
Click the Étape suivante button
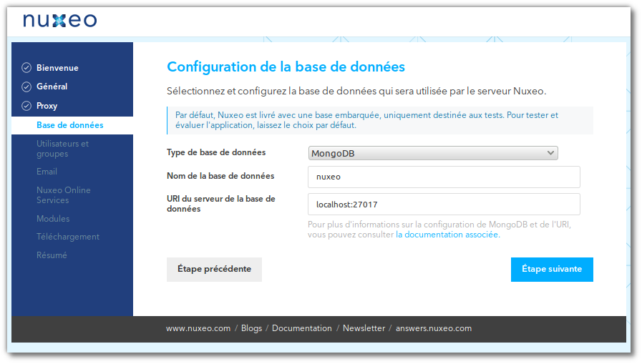point(552,269)
